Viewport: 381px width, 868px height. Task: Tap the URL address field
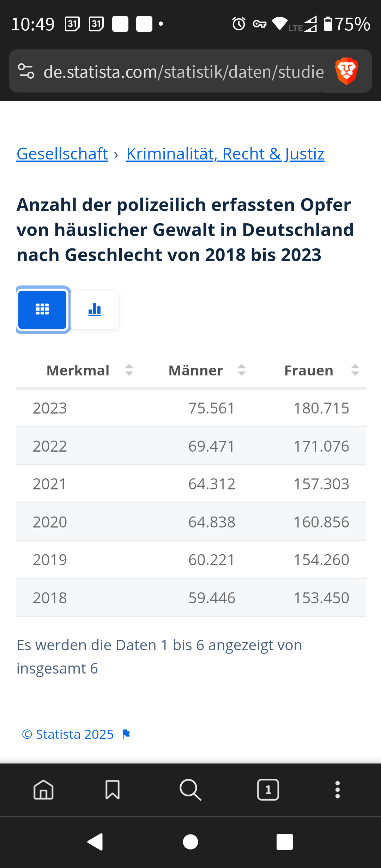[x=183, y=72]
